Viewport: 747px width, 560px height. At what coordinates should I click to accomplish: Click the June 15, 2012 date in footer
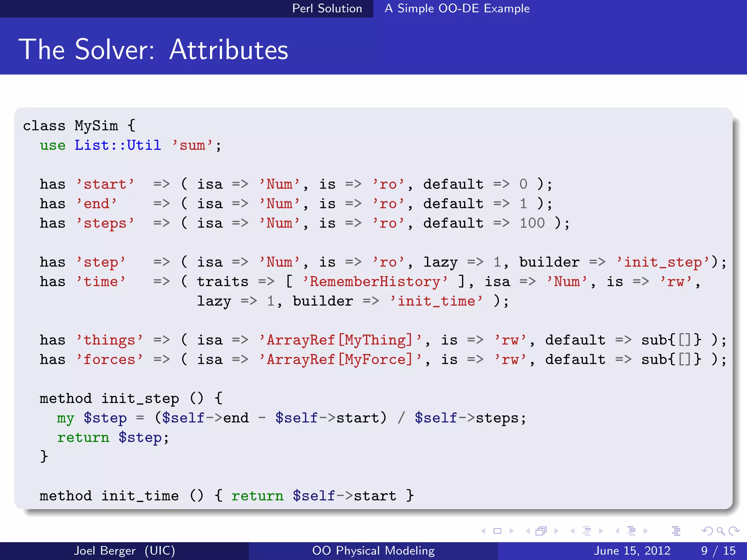[x=632, y=551]
